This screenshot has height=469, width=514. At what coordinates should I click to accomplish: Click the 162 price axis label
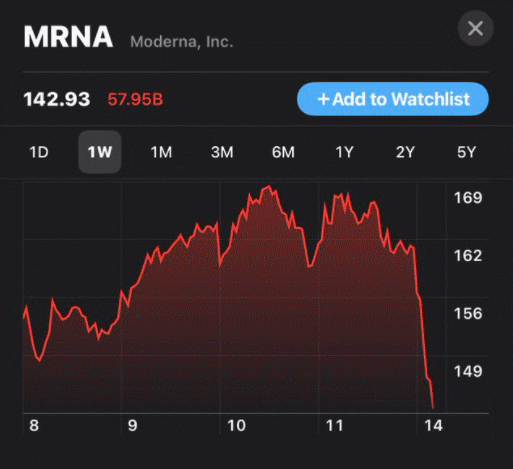coord(468,256)
